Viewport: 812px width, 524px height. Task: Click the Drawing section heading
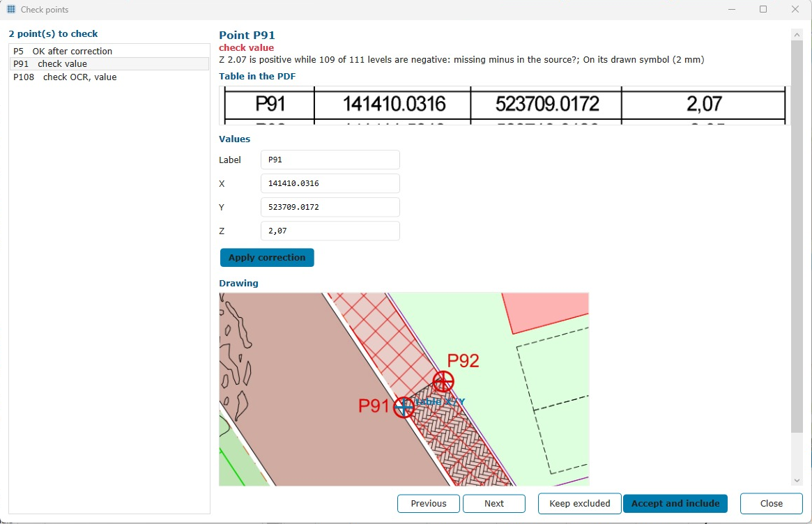pos(238,283)
